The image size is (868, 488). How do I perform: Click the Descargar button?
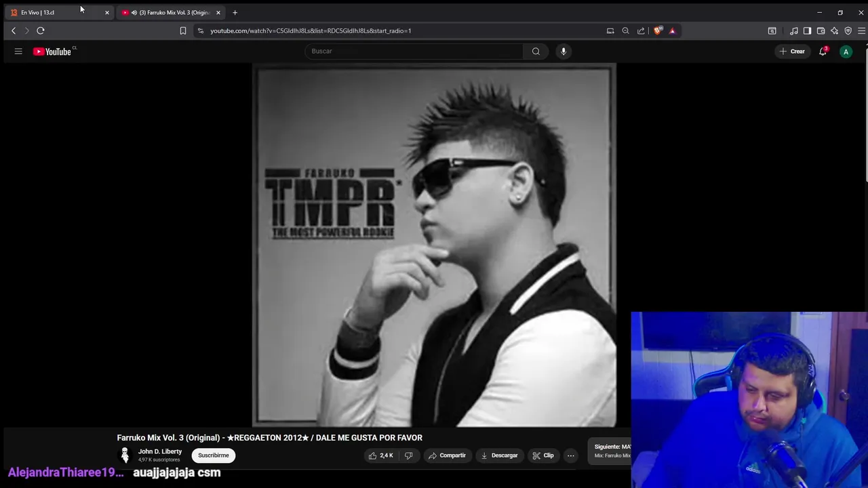tap(499, 455)
